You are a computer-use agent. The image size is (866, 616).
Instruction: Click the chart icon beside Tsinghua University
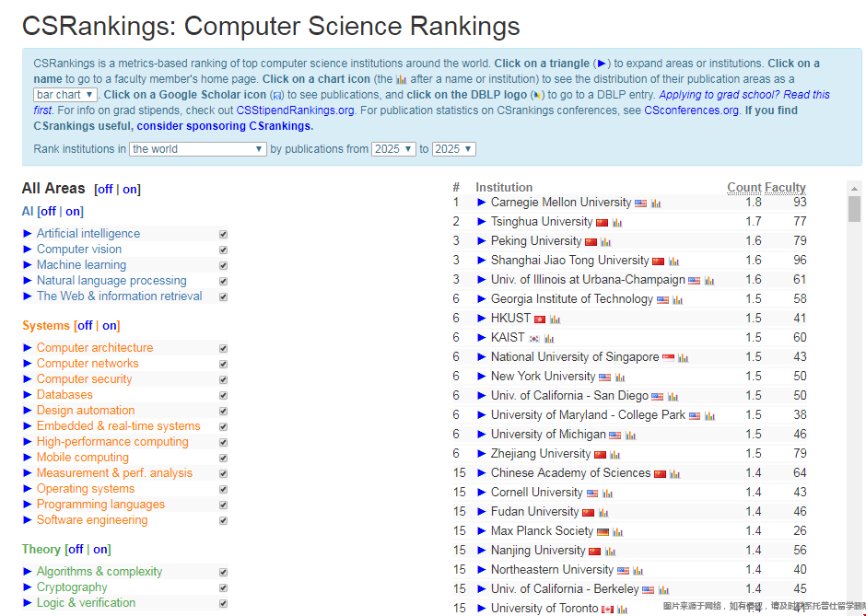coord(617,223)
